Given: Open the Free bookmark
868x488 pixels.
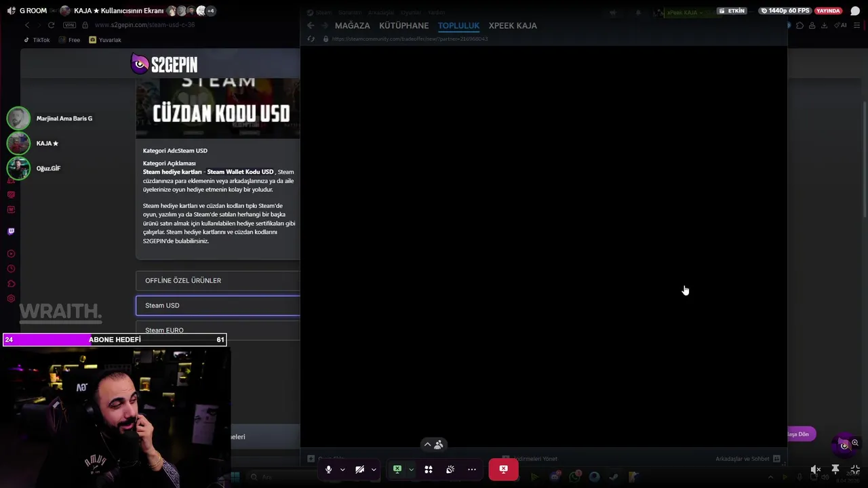Looking at the screenshot, I should (70, 40).
